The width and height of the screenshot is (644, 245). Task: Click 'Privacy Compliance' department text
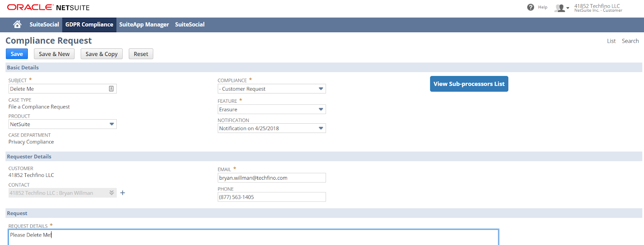click(x=31, y=142)
